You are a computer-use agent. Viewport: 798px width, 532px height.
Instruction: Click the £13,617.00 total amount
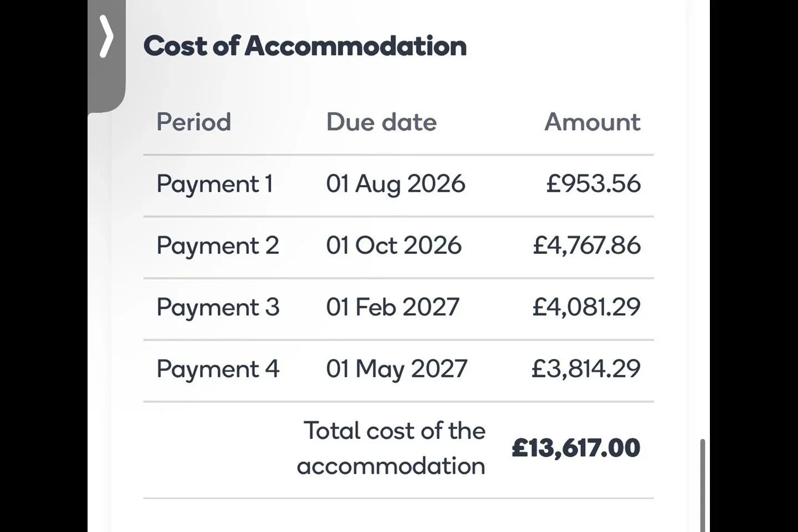tap(576, 448)
